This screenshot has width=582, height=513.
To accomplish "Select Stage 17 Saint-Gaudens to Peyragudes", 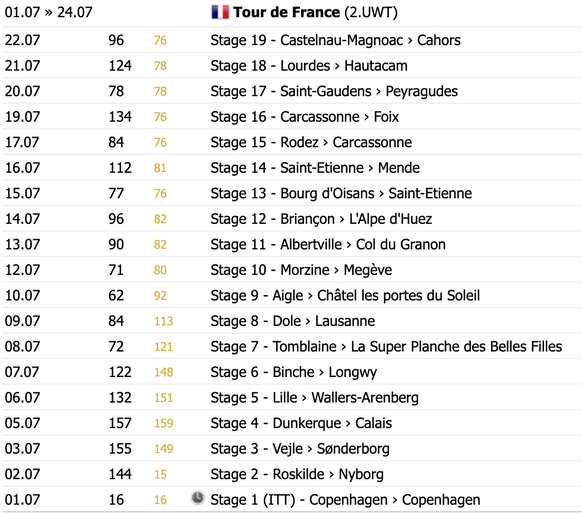I will pos(334,91).
